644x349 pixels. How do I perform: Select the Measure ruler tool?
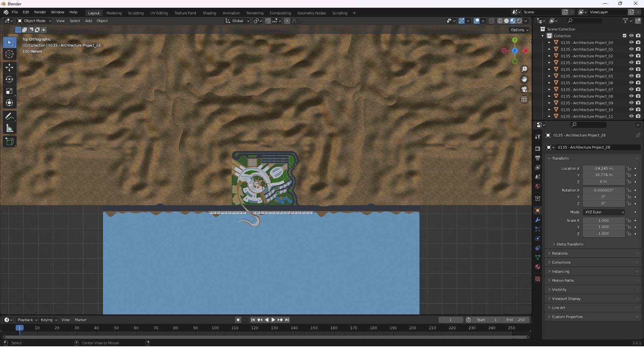pyautogui.click(x=9, y=129)
